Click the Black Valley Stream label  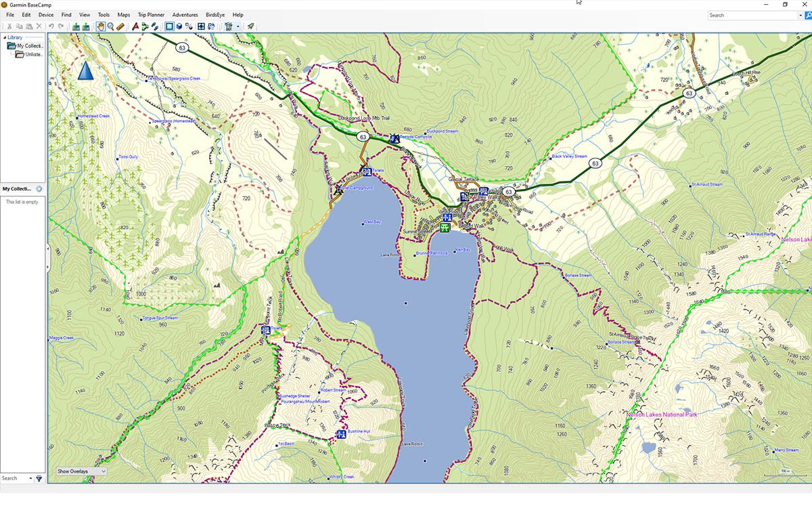(570, 156)
